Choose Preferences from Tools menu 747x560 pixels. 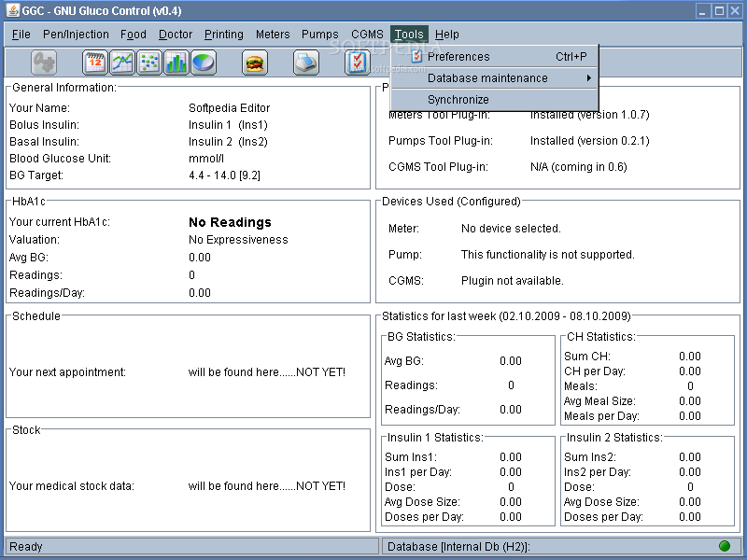click(495, 56)
